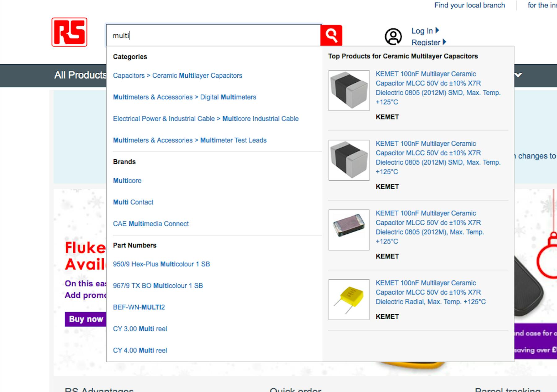Choose the Multi Contact brand suggestion
The height and width of the screenshot is (392, 557).
coord(133,202)
